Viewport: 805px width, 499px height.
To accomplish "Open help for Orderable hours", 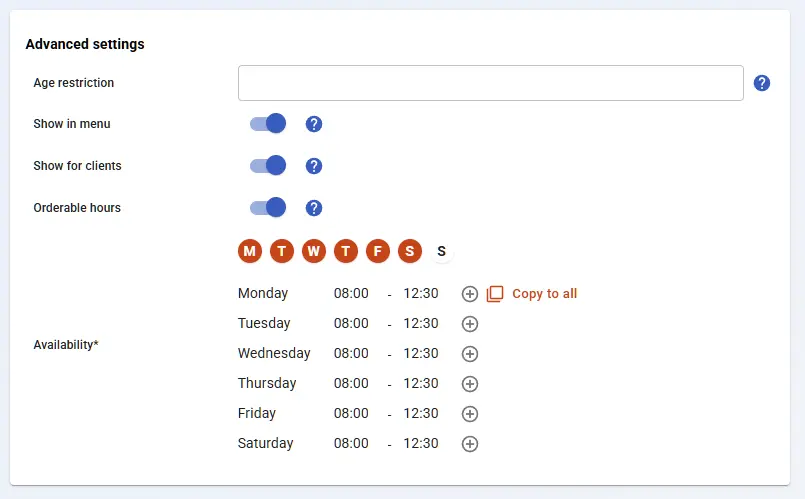I will click(314, 208).
